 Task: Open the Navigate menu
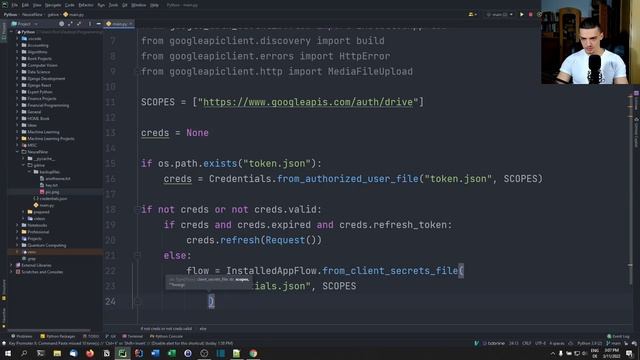coord(53,5)
